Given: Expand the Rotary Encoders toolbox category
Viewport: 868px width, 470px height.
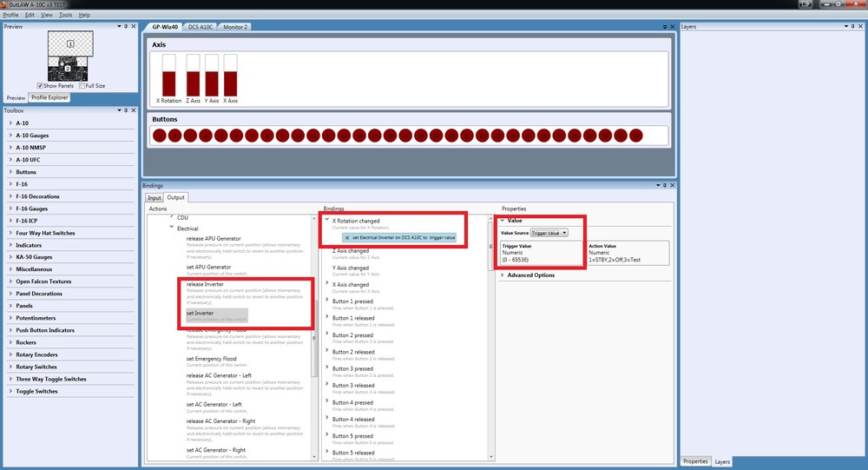Looking at the screenshot, I should (10, 354).
